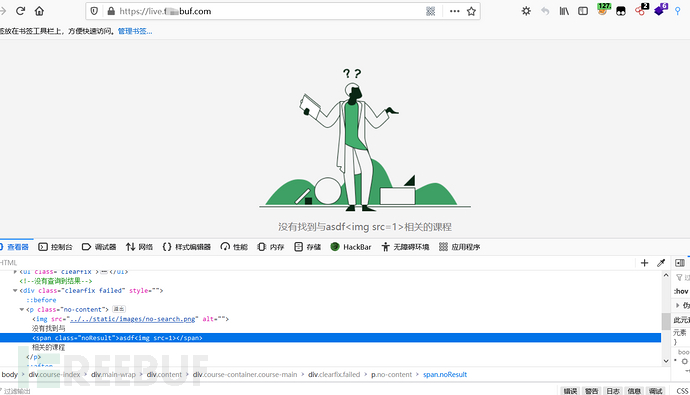This screenshot has width=690, height=395.
Task: Select div.course-container.course-main breadcrumb
Action: pyautogui.click(x=245, y=375)
